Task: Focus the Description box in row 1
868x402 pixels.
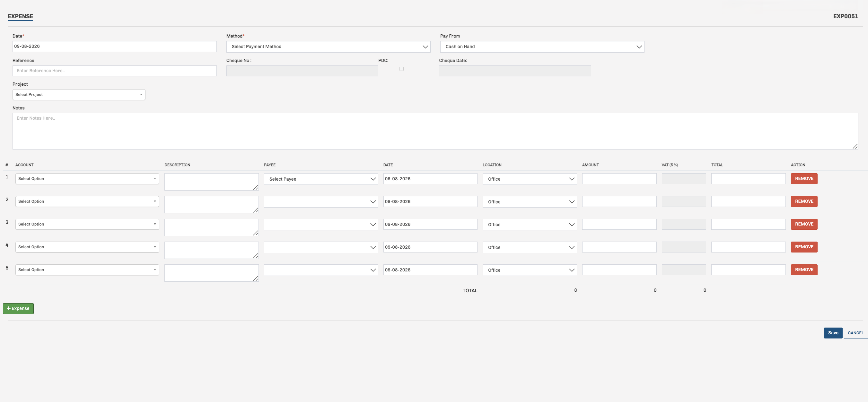Action: (211, 182)
